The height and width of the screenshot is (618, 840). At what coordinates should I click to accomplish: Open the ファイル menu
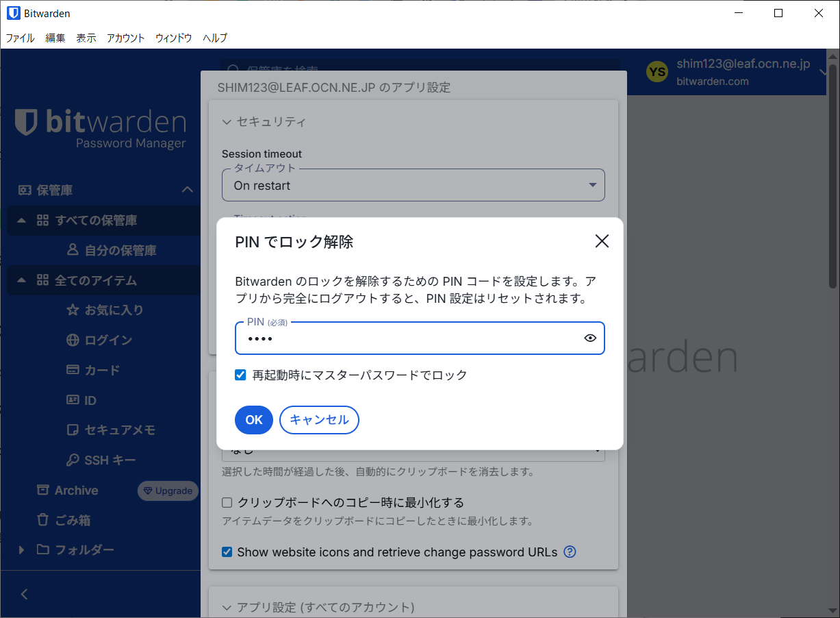(x=21, y=38)
